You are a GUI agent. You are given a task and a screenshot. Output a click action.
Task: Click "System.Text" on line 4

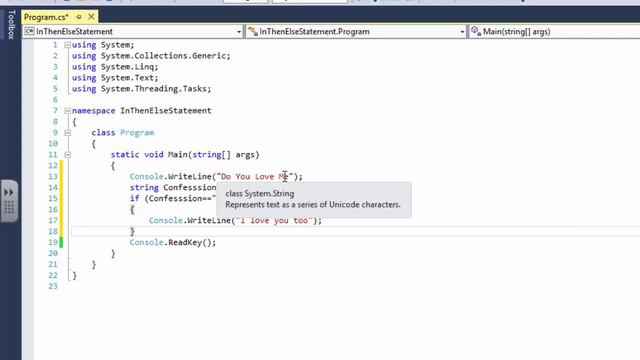tap(128, 78)
